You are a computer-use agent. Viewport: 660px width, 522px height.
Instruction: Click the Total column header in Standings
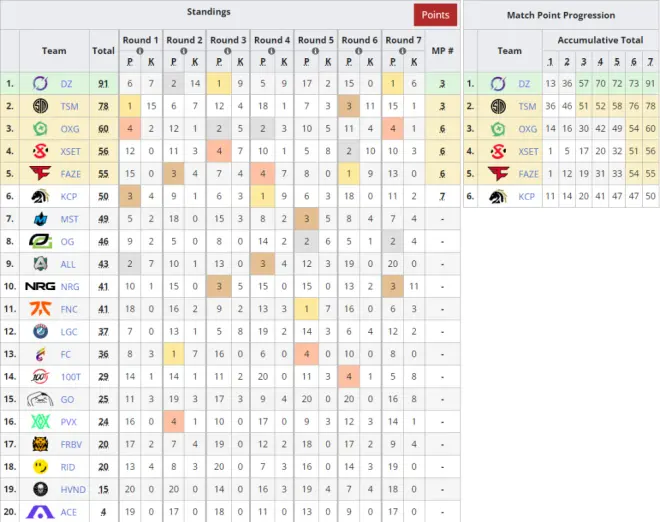(x=103, y=50)
